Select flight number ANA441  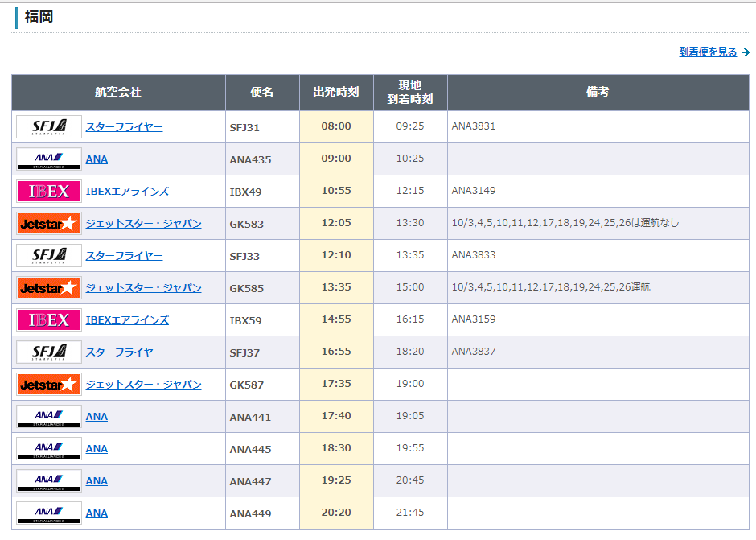[250, 418]
